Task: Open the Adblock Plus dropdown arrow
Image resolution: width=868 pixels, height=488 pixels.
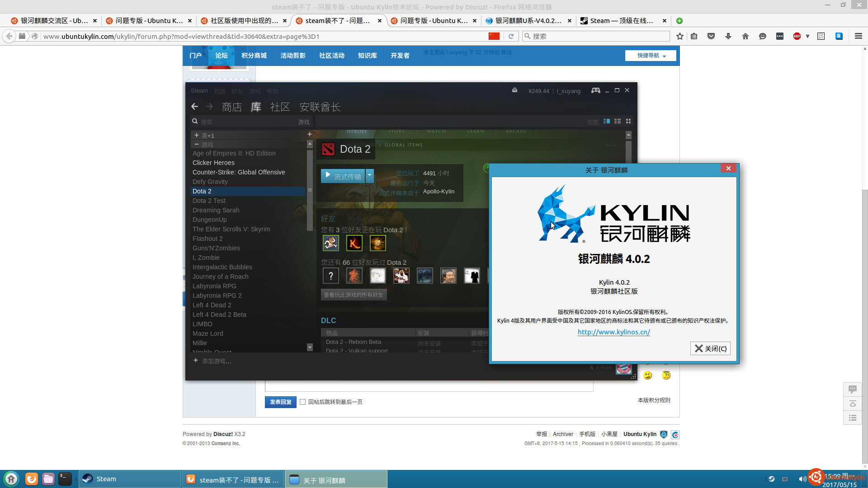Action: pyautogui.click(x=807, y=36)
